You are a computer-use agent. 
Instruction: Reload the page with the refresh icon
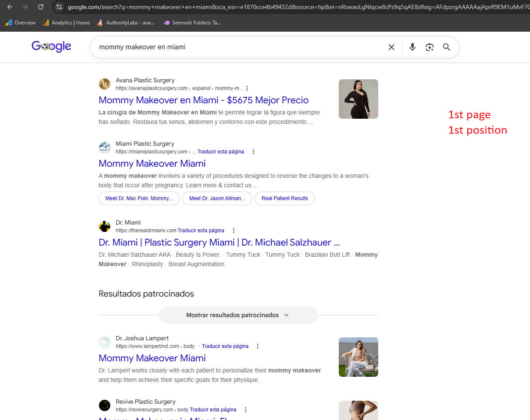41,7
